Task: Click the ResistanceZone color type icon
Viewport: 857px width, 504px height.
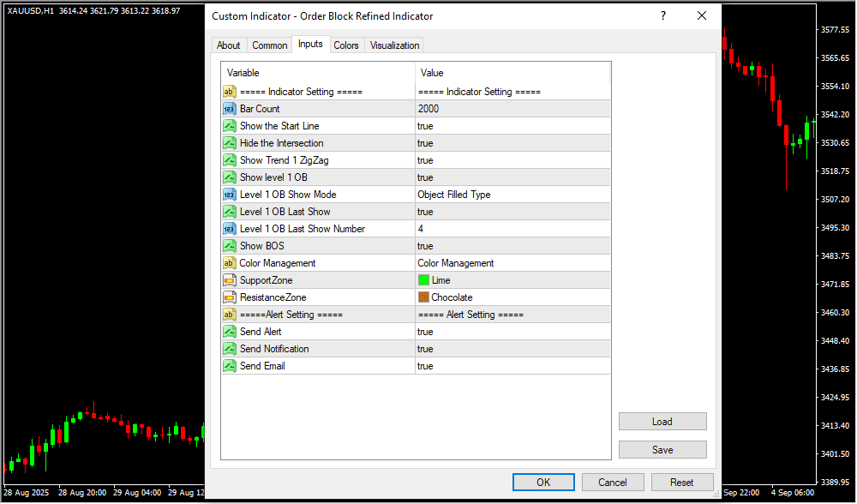Action: click(x=229, y=297)
